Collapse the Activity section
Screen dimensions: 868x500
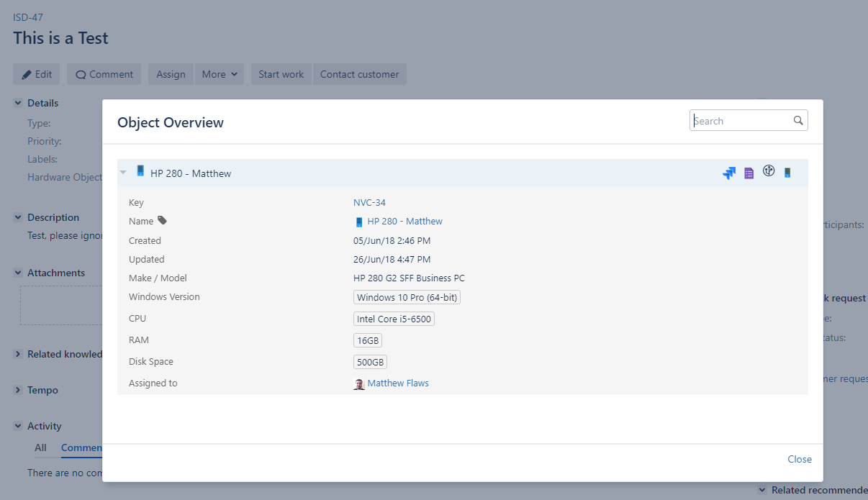(18, 426)
